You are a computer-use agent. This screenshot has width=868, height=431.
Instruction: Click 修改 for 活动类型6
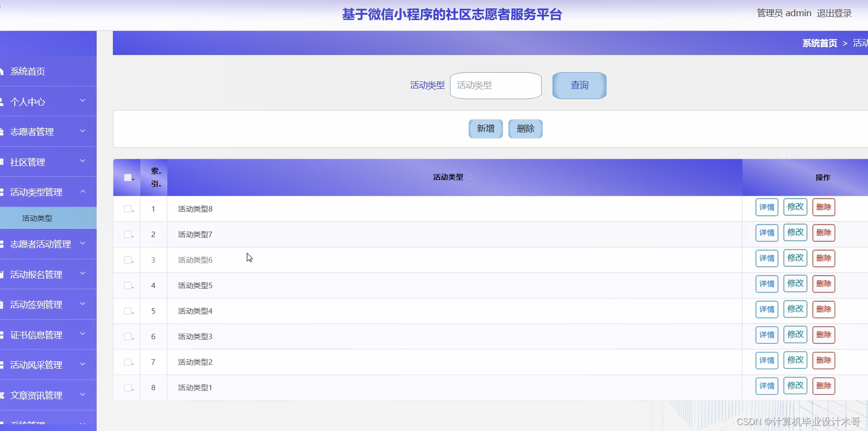[x=795, y=259]
